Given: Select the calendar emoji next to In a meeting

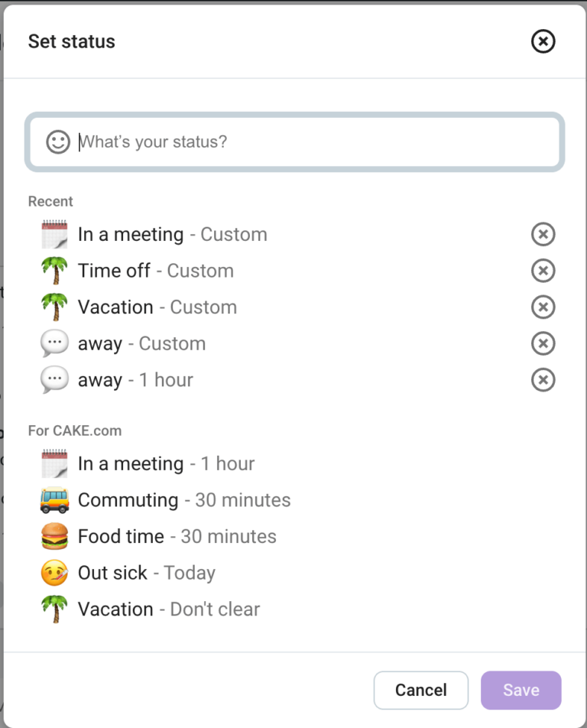Looking at the screenshot, I should click(x=54, y=234).
